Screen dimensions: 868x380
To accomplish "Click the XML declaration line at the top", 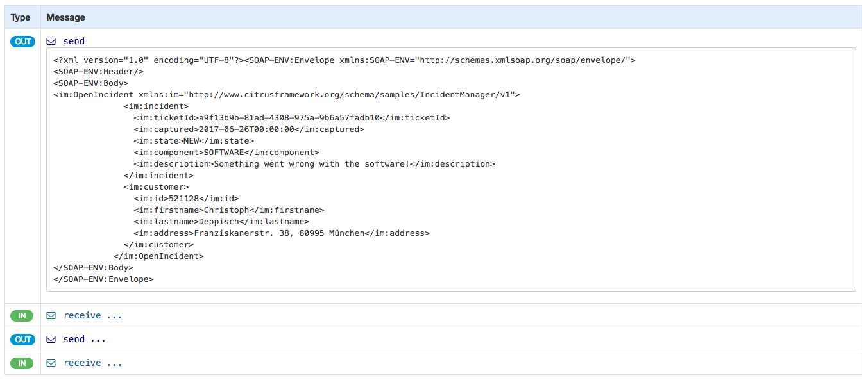I will [344, 60].
